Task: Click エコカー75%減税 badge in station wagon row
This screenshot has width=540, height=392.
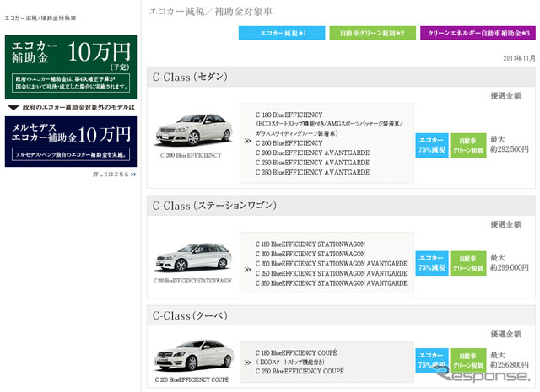Action: pyautogui.click(x=432, y=263)
